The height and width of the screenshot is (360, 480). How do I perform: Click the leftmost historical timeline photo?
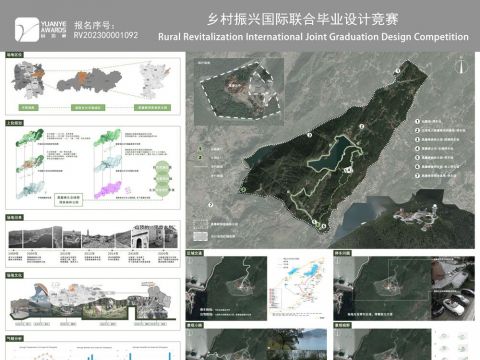(15, 238)
